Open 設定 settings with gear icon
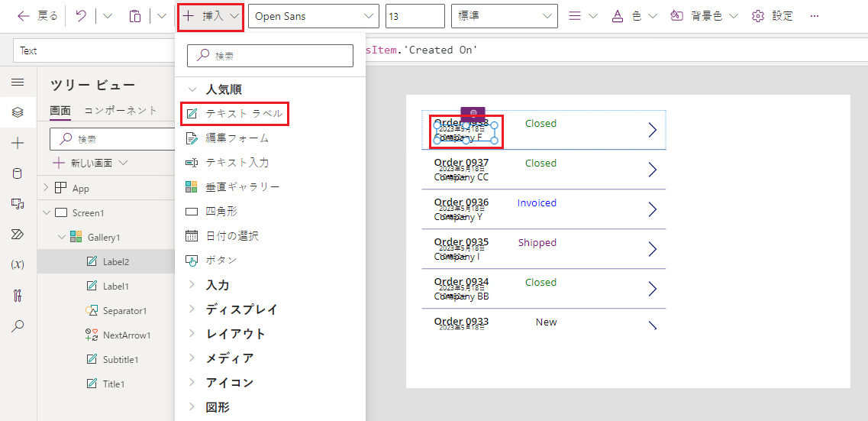868x421 pixels. (x=773, y=16)
